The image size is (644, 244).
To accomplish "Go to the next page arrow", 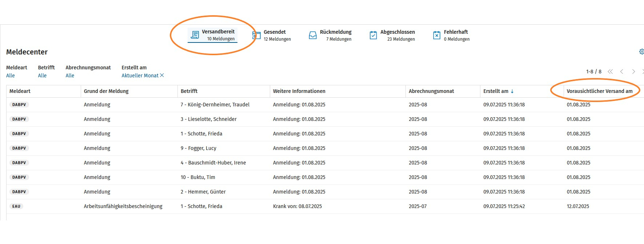I will click(633, 72).
